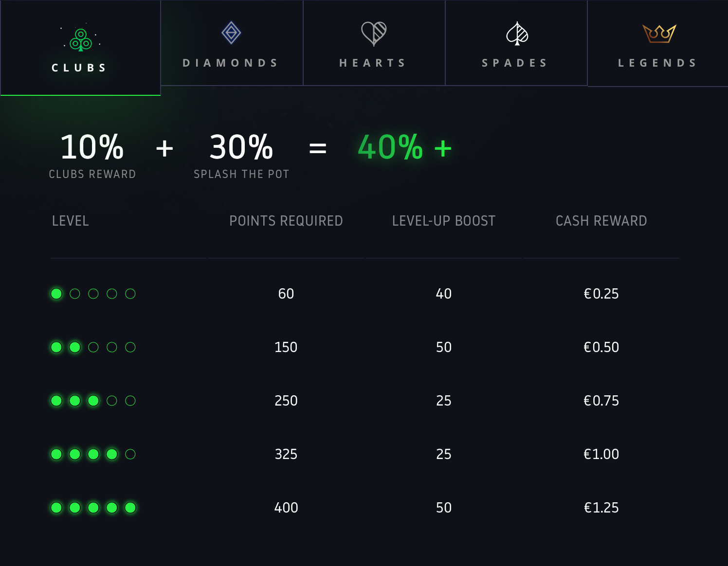This screenshot has width=728, height=566.
Task: Click the Level-Up Boost column header
Action: 444,221
